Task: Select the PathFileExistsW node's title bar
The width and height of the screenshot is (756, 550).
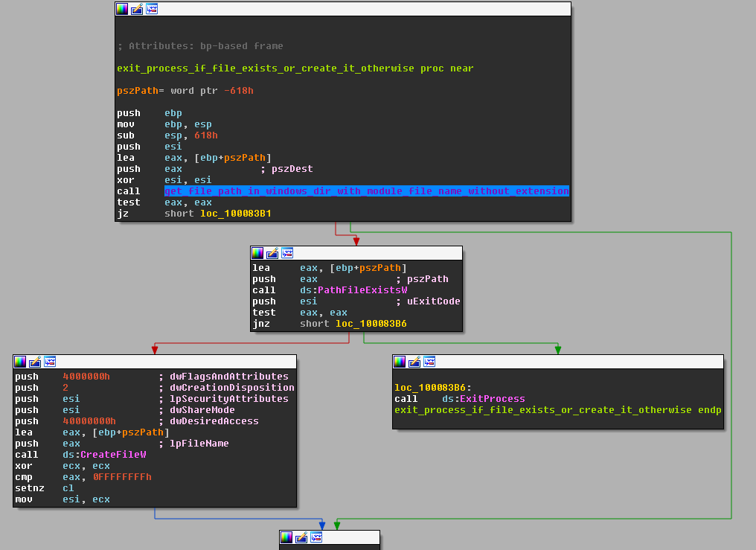Action: [x=356, y=253]
